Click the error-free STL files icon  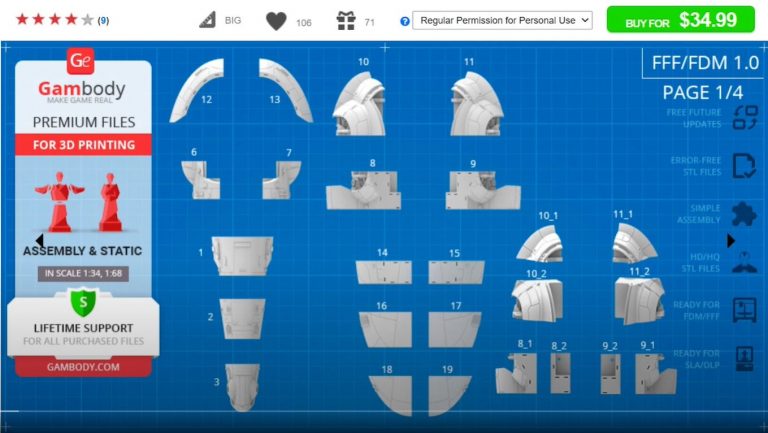click(x=745, y=165)
